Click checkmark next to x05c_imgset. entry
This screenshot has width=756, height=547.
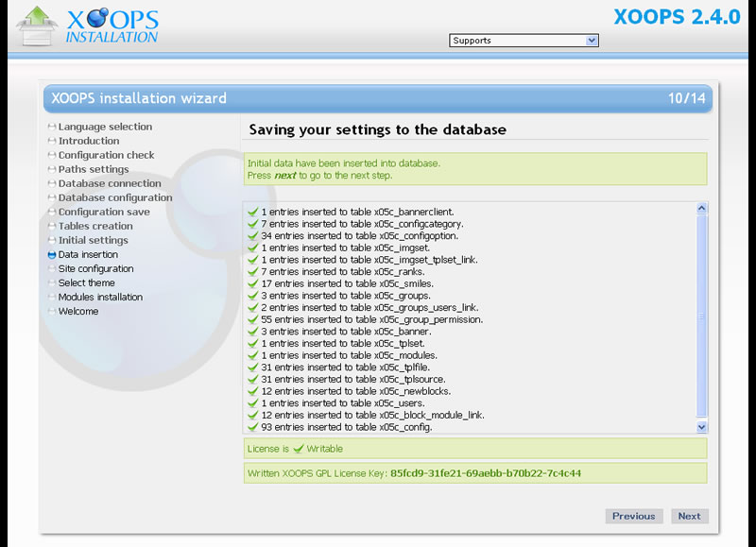pyautogui.click(x=252, y=248)
